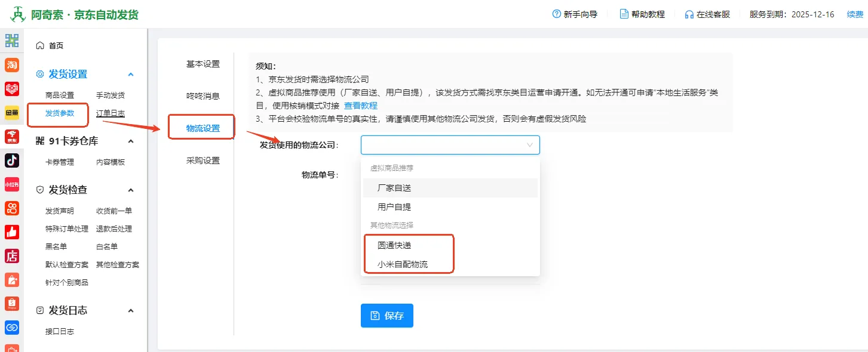The width and height of the screenshot is (868, 352).
Task: Select the Shopee platform icon
Action: click(12, 304)
